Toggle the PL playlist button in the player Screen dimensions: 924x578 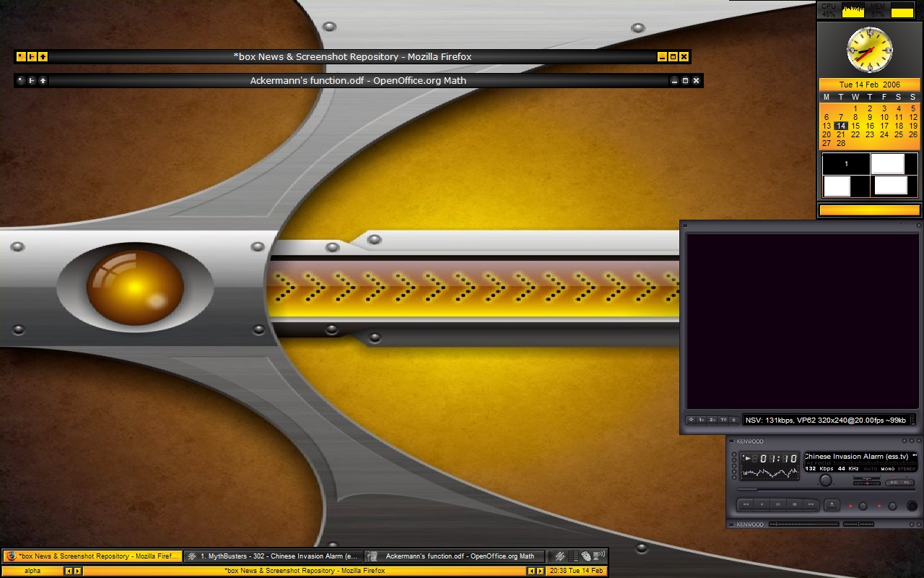(907, 483)
